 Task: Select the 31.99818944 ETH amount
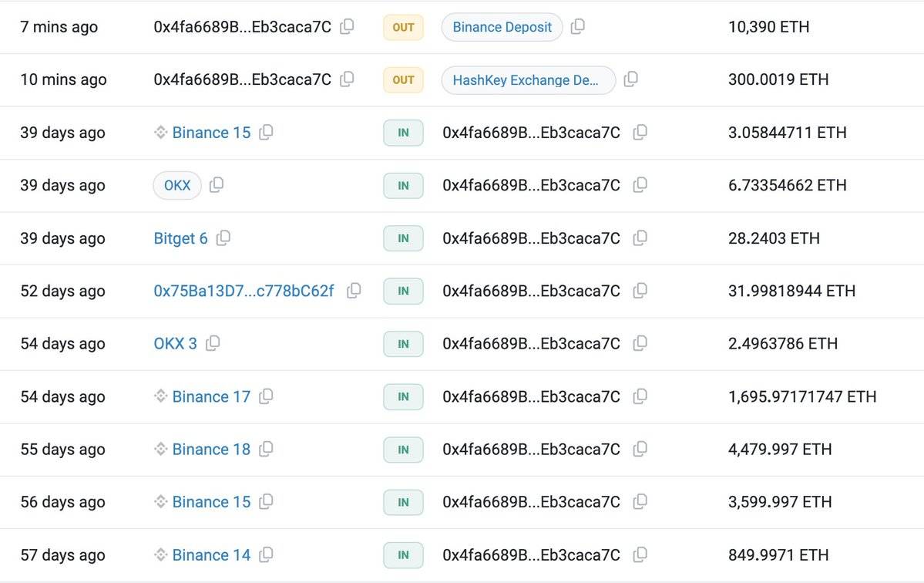792,291
